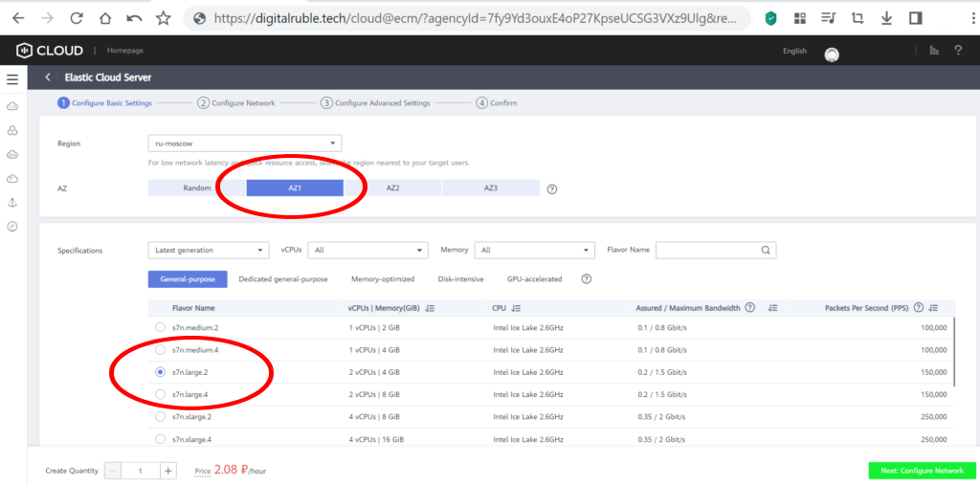Select the s7n.large.4 flavor radio

click(160, 394)
